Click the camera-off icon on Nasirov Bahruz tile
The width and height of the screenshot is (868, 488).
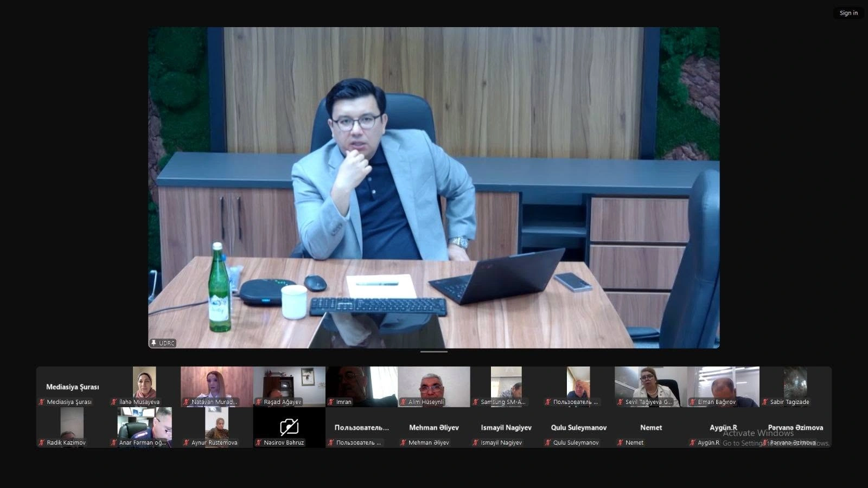point(289,427)
